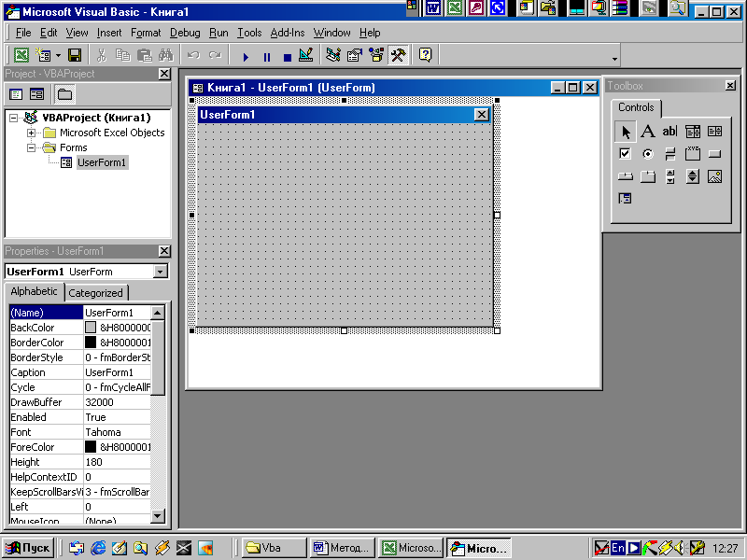The width and height of the screenshot is (747, 560).
Task: Run the macro with the play button
Action: tap(246, 57)
